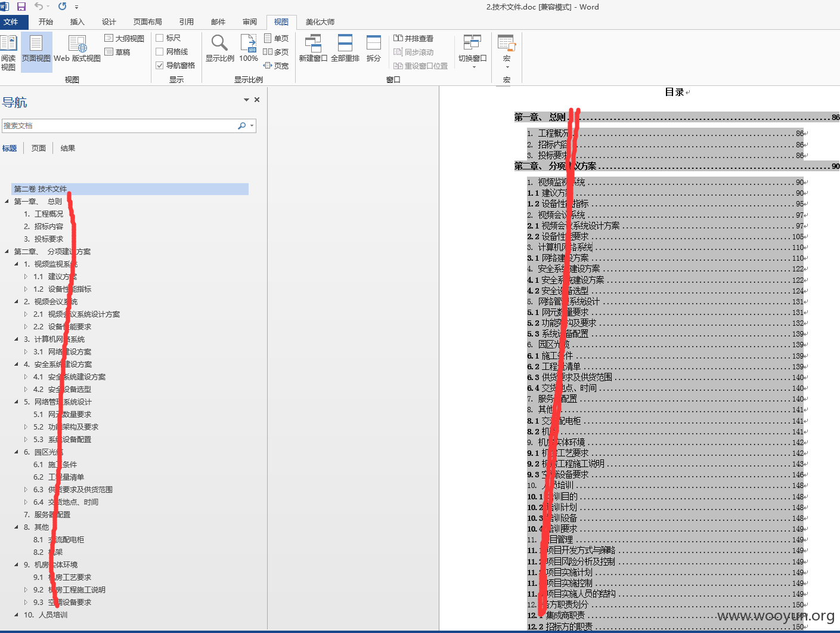Select the 结果 results tab
This screenshot has width=840, height=633.
[x=68, y=149]
